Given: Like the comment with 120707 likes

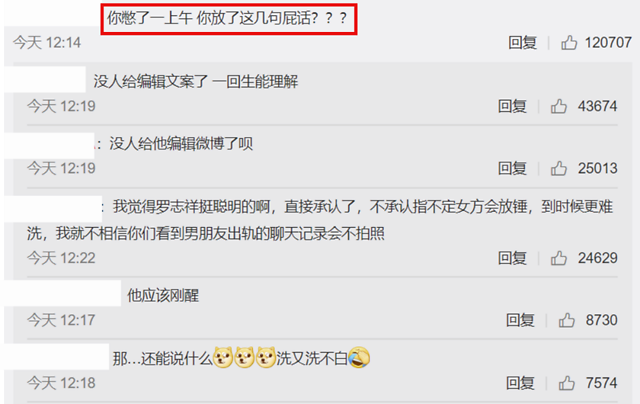Looking at the screenshot, I should (x=569, y=42).
